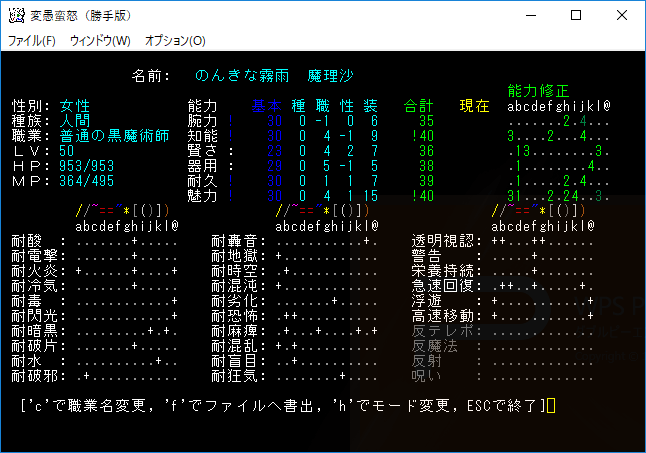Open the オプション(O) menu
Viewport: 646px width, 453px height.
175,41
